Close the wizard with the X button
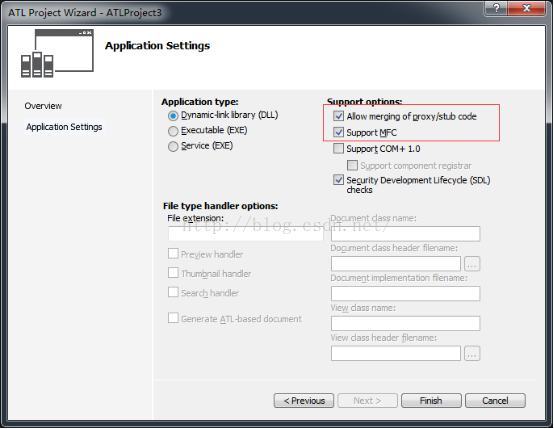 point(526,8)
